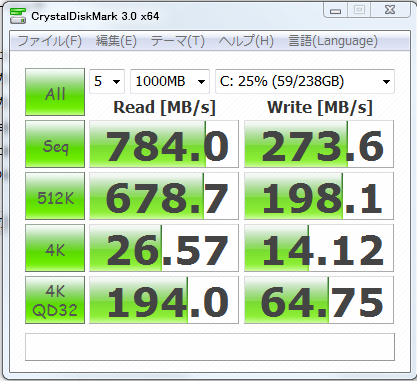Select the Seq write result 273.6
This screenshot has width=417, height=381.
click(319, 144)
